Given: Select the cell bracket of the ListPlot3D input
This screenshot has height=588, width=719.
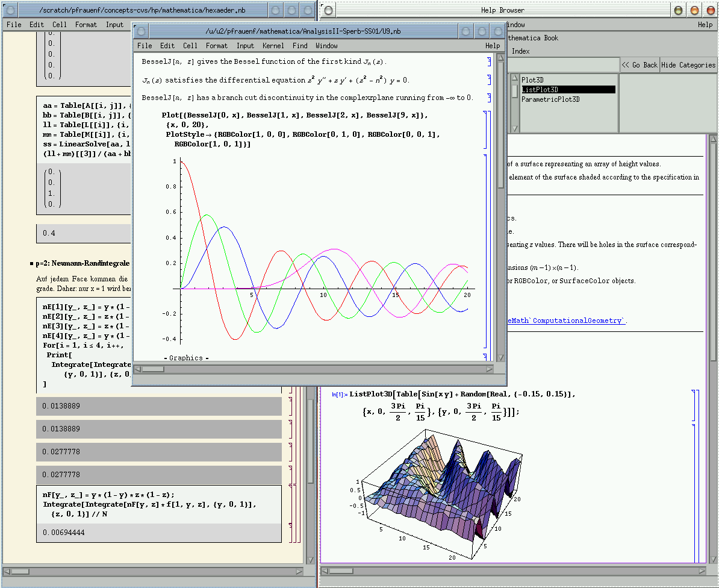Looking at the screenshot, I should pyautogui.click(x=694, y=405).
